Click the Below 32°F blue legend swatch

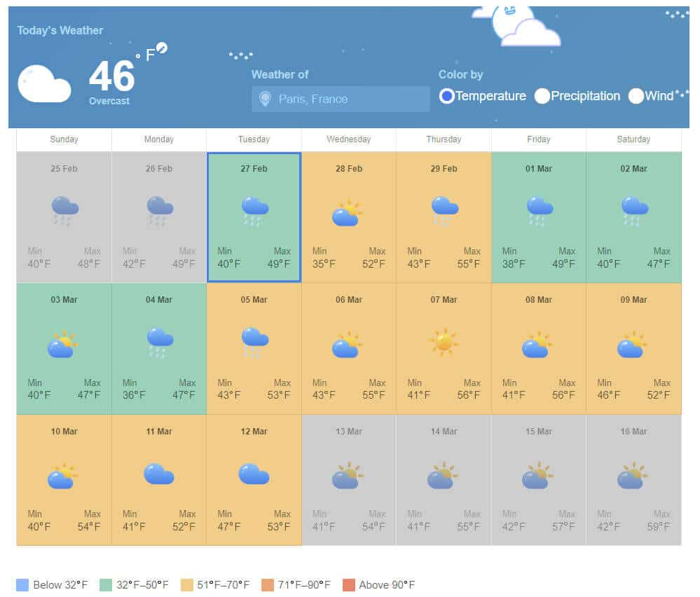click(x=22, y=585)
